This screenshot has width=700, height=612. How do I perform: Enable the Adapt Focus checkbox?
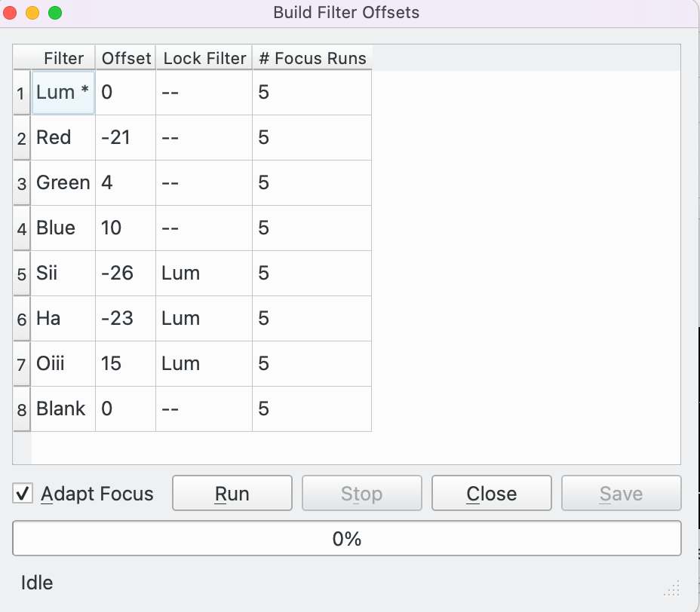point(23,494)
